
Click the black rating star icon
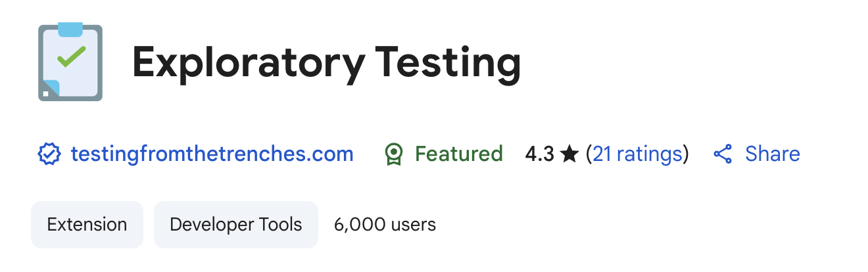tap(570, 154)
